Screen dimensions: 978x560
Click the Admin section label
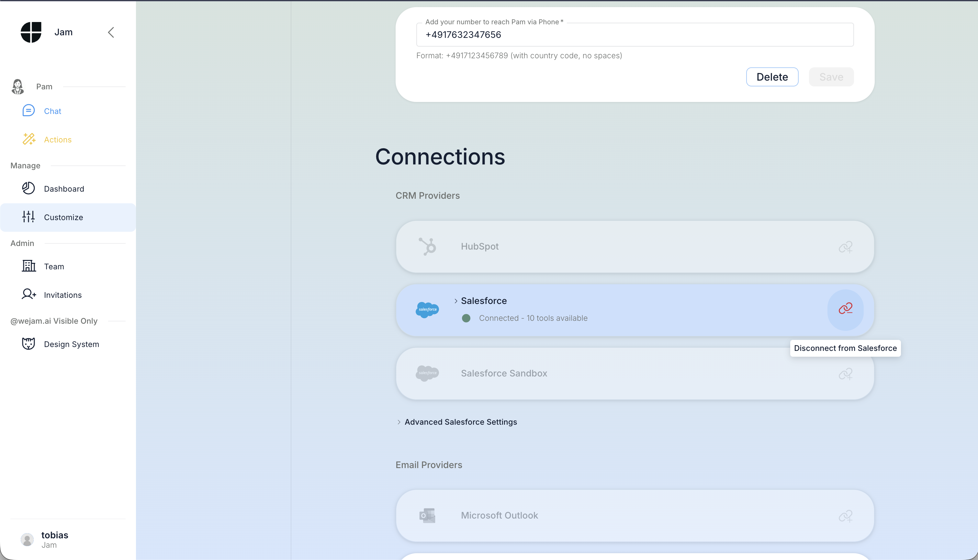click(22, 243)
